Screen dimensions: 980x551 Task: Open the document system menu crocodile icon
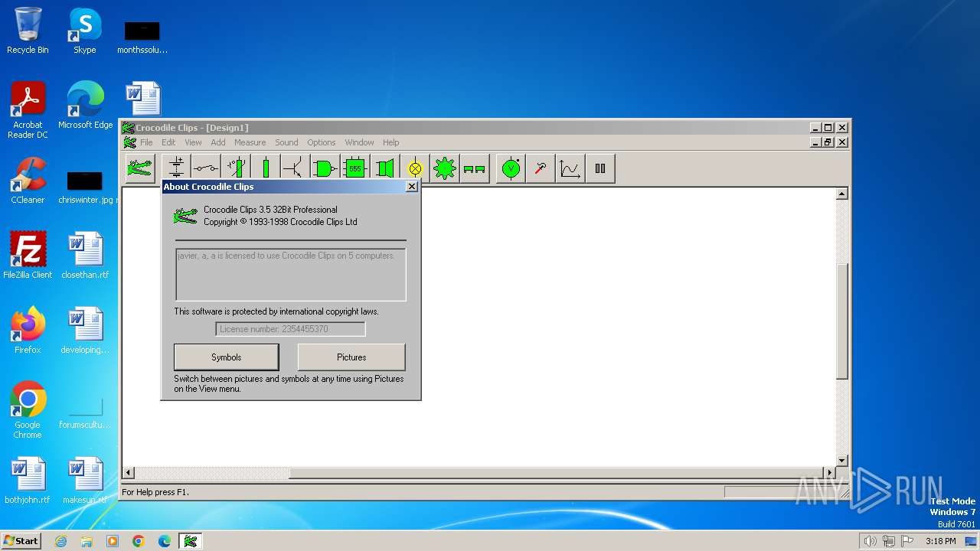(x=129, y=142)
